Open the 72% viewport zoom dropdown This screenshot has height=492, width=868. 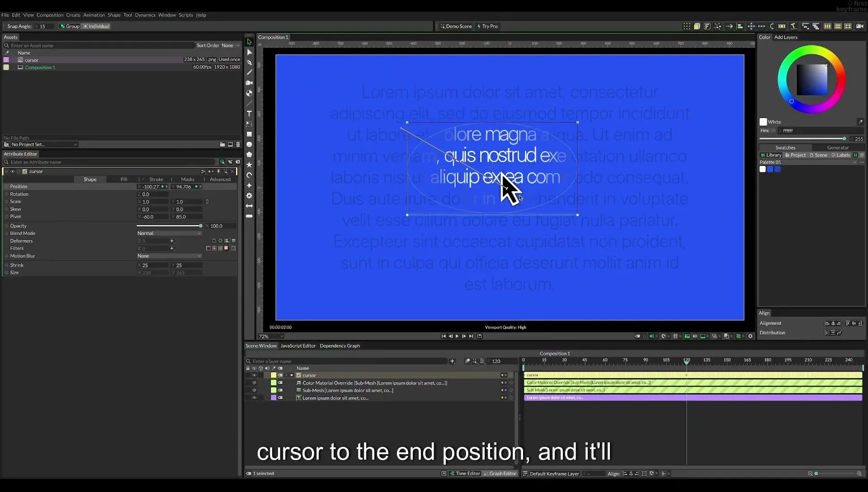[271, 336]
